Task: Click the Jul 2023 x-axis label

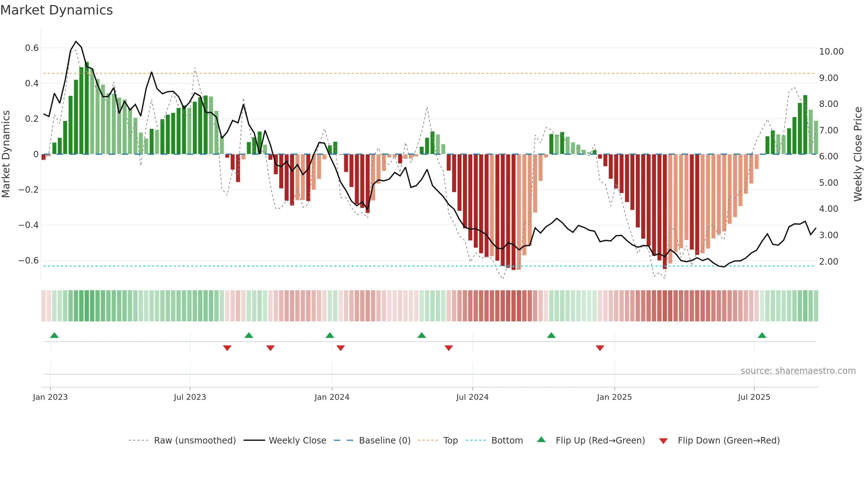Action: click(x=190, y=397)
